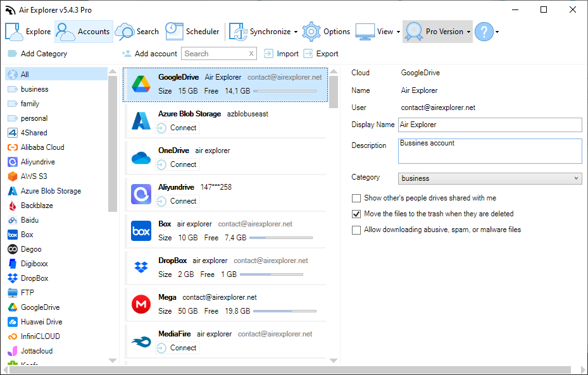
Task: Select GoogleDrive in sidebar list
Action: 56,307
